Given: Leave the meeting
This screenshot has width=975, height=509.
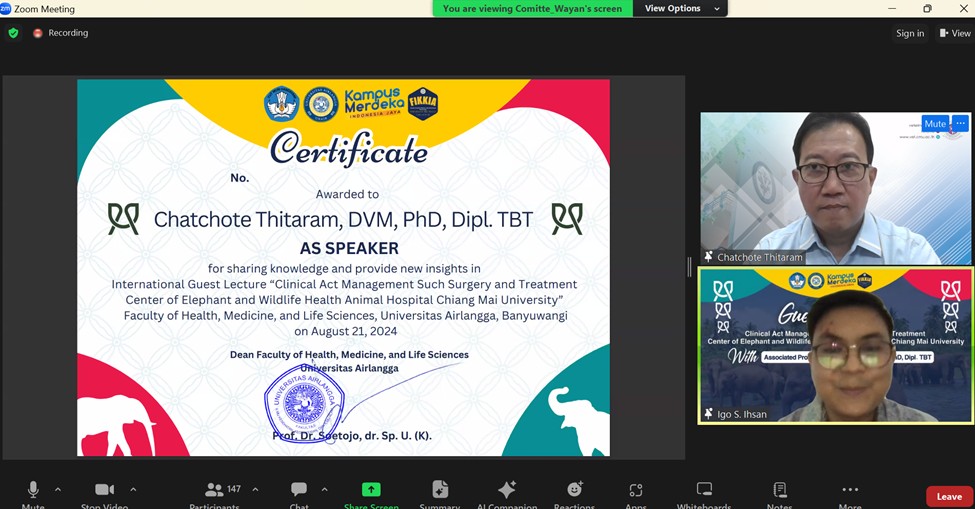Looking at the screenshot, I should click(x=949, y=497).
